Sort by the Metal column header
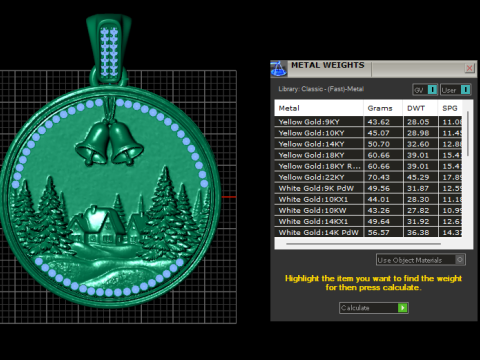 (319, 108)
